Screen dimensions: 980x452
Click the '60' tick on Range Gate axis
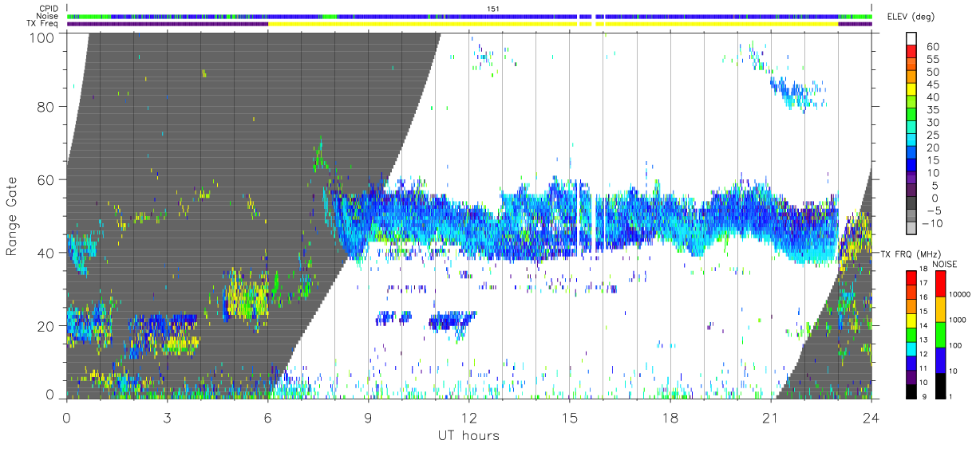tap(45, 179)
